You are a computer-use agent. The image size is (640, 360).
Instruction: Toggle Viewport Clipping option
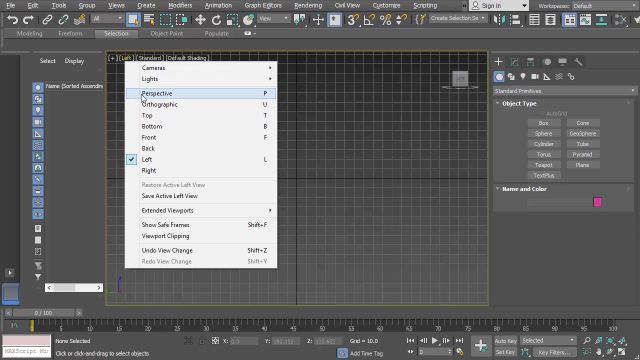[x=200, y=236]
